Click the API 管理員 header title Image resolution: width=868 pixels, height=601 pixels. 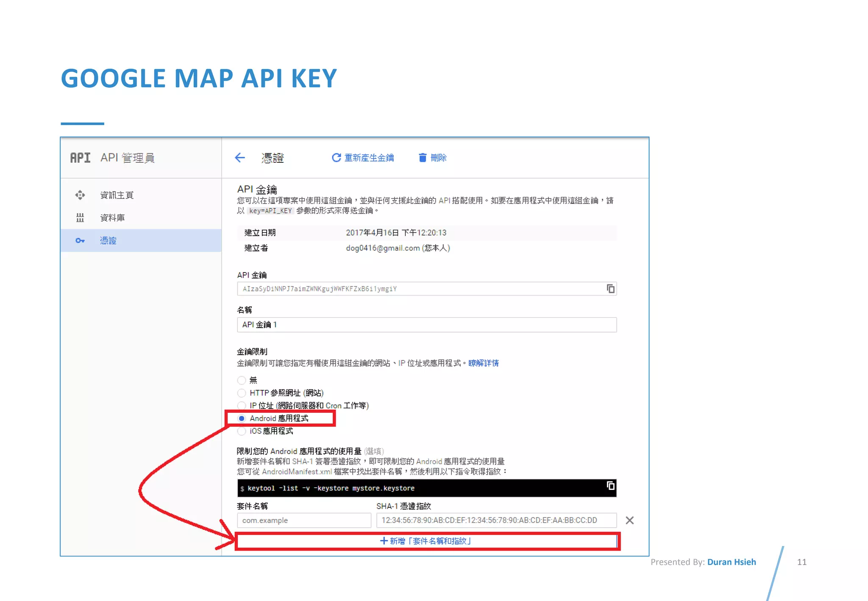(128, 158)
